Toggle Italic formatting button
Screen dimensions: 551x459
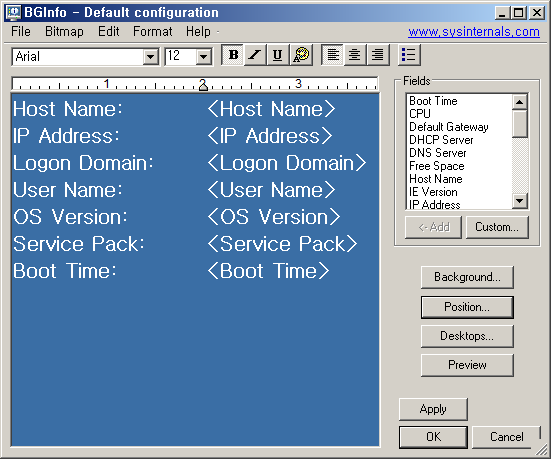[255, 55]
